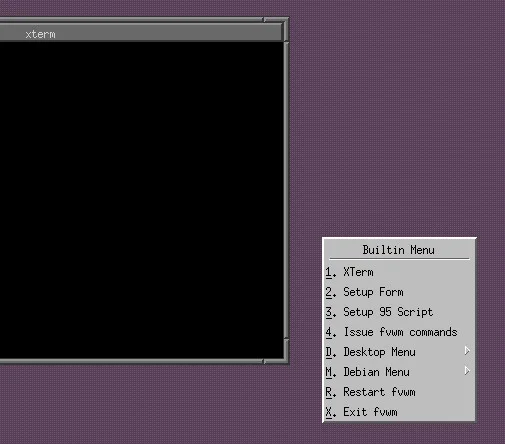Click the gray xterm title bar

coord(141,33)
